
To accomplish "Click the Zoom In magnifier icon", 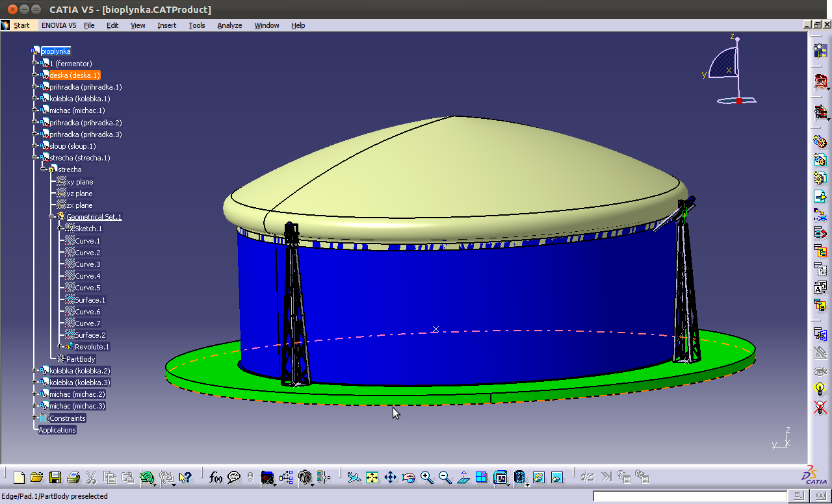I will pyautogui.click(x=427, y=478).
